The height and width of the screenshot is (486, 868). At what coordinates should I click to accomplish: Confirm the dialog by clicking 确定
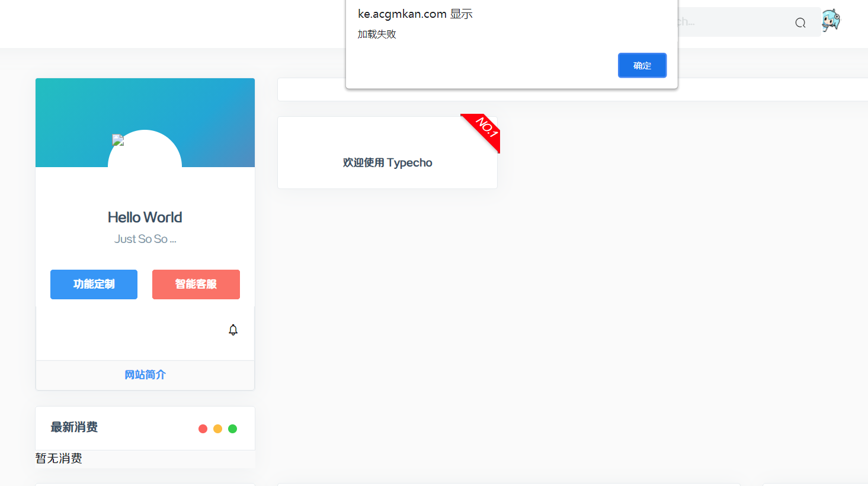point(642,65)
